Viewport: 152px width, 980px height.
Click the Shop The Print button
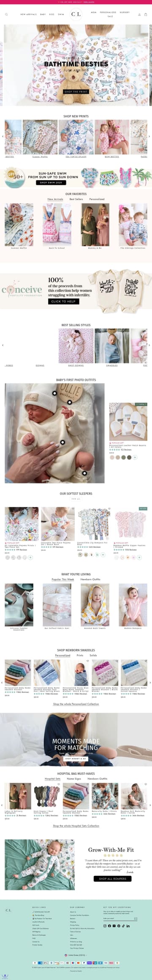(76, 91)
